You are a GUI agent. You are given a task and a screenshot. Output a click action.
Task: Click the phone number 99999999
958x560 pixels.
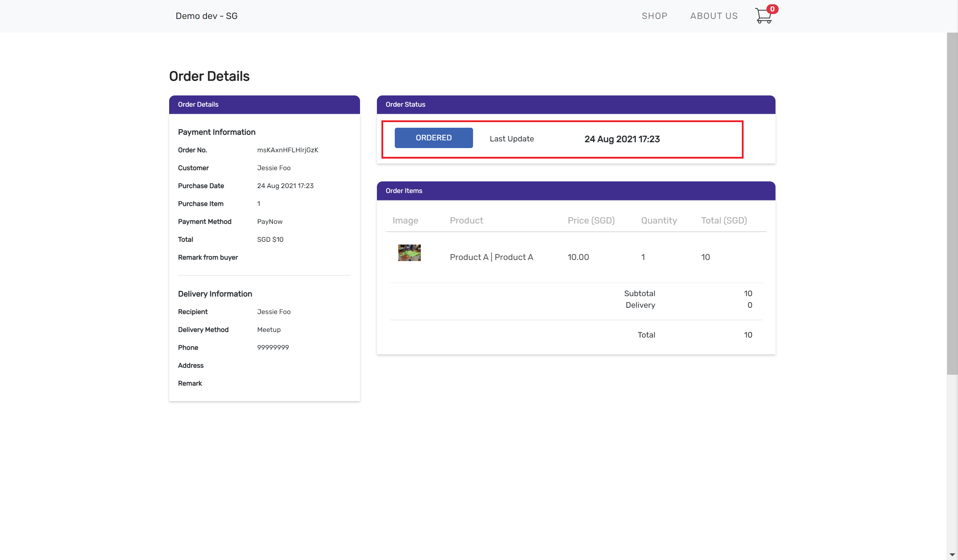[273, 347]
